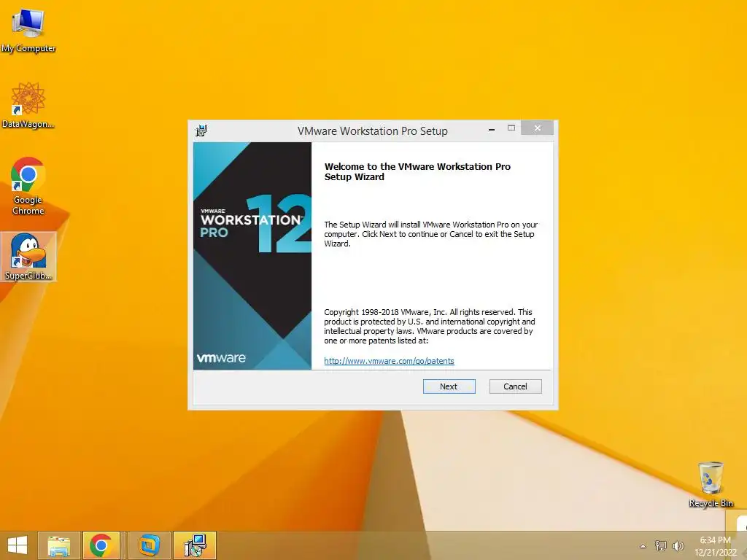Click the Copyright 1998-2018 VMware text

click(x=429, y=326)
